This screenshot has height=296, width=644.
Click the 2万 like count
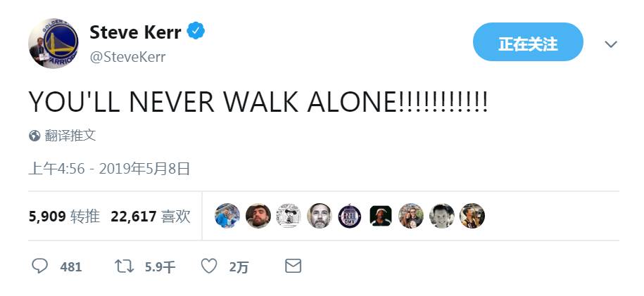(239, 267)
